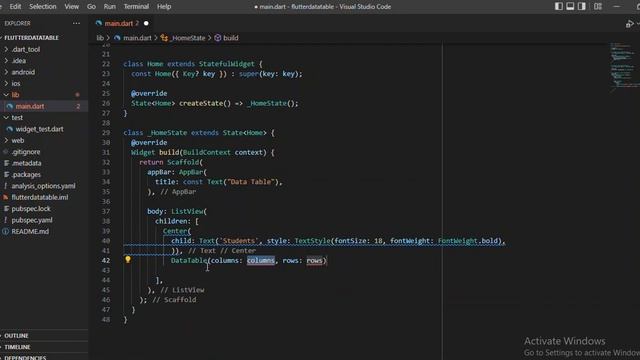Open the Run menu
Viewport: 640px width, 360px height.
pos(109,7)
